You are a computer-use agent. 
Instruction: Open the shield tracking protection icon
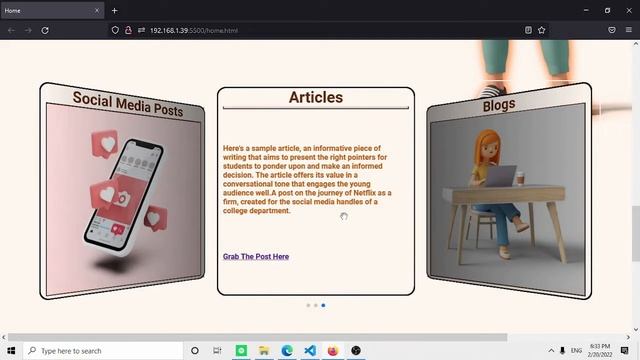(x=115, y=30)
